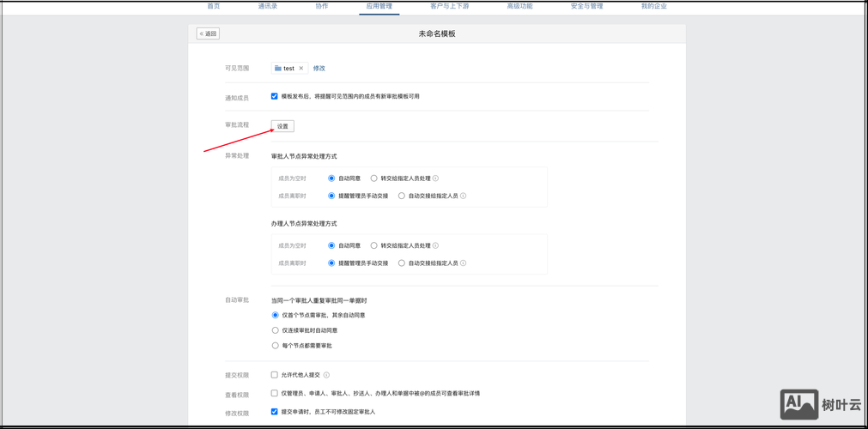Click the 自动审批 label
Screen dimensions: 868x429
point(237,299)
